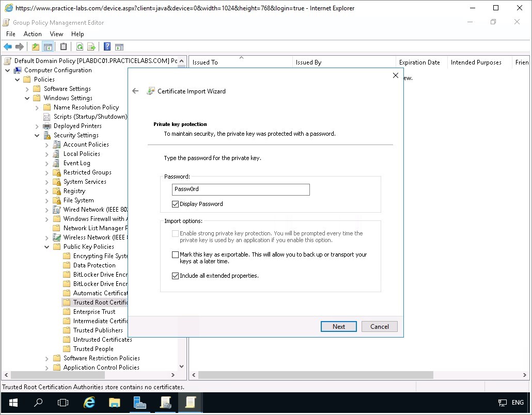Click Next in Certificate Import Wizard
Viewport: 532px width, 415px height.
tap(338, 326)
